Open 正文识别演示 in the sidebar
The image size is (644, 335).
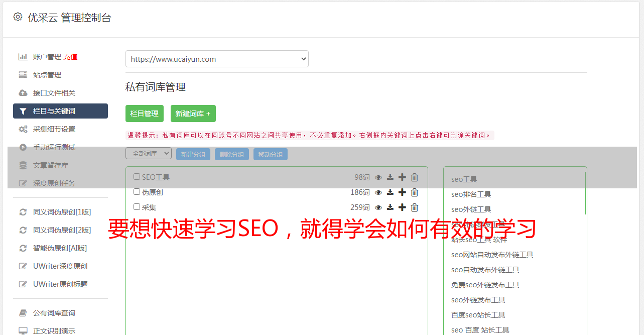pyautogui.click(x=54, y=331)
